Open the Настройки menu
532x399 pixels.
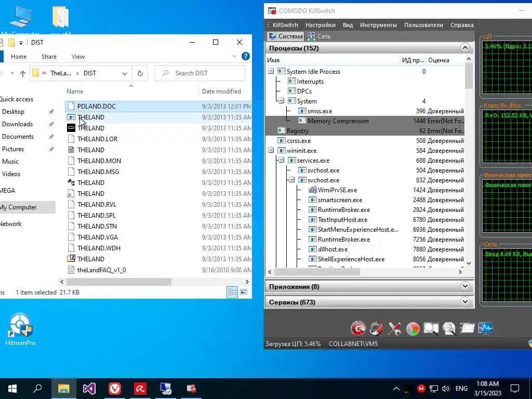click(x=320, y=25)
